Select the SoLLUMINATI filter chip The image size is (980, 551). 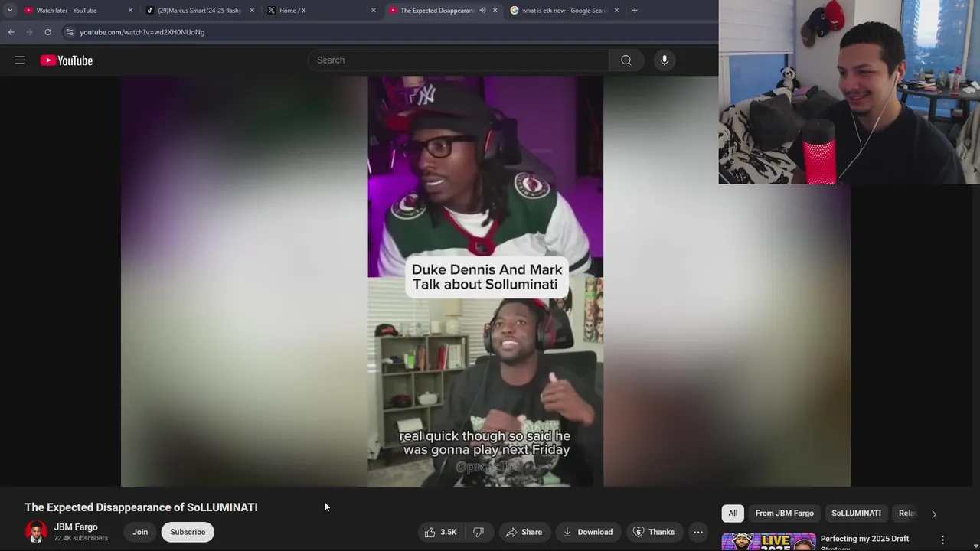coord(856,514)
